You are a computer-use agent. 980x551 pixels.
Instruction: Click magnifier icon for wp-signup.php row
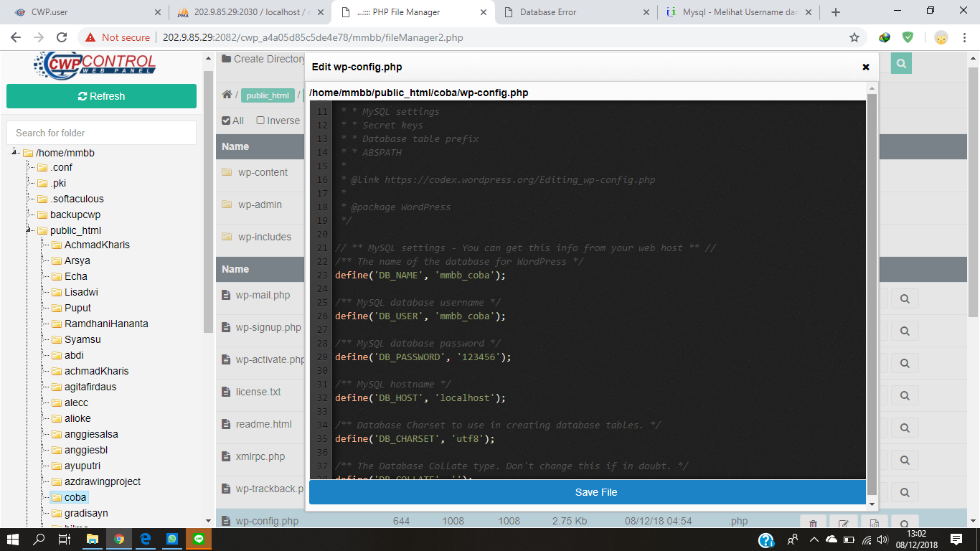coord(905,331)
